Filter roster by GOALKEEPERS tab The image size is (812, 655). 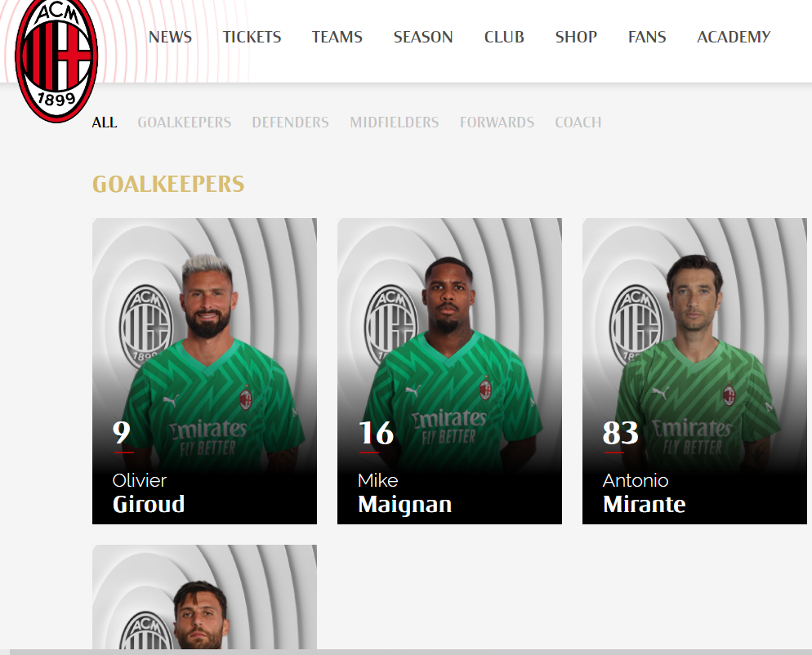point(184,123)
